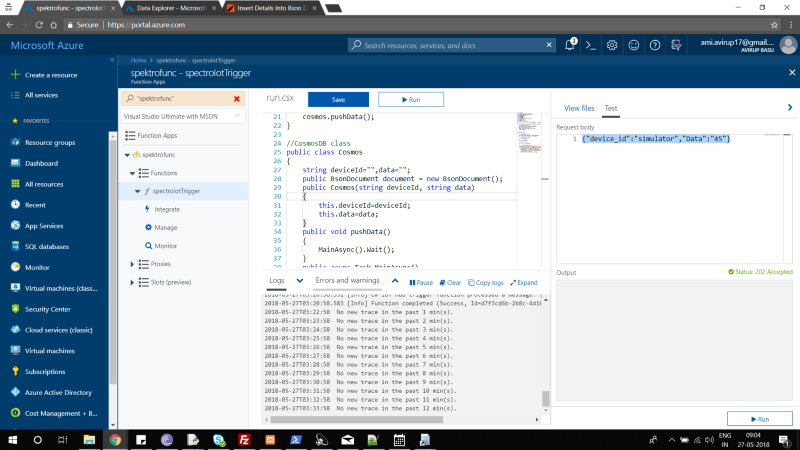
Task: Switch to Data Explorer browser tab
Action: [171, 8]
